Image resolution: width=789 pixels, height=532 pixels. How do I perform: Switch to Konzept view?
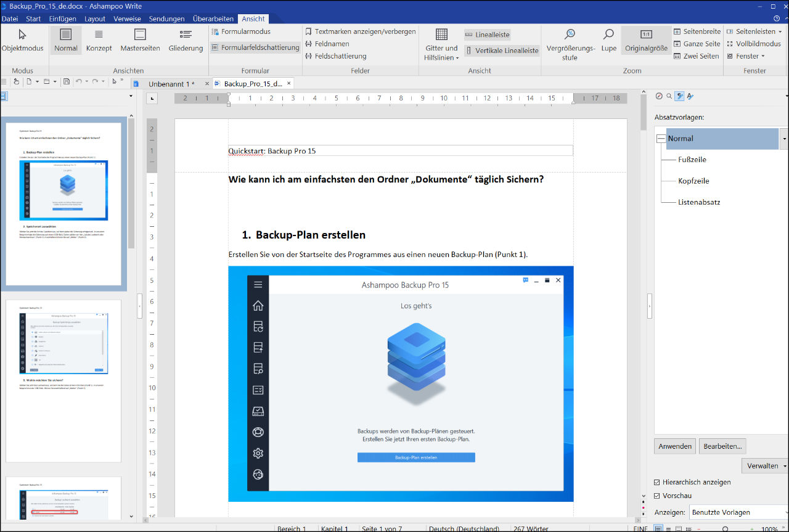click(99, 41)
